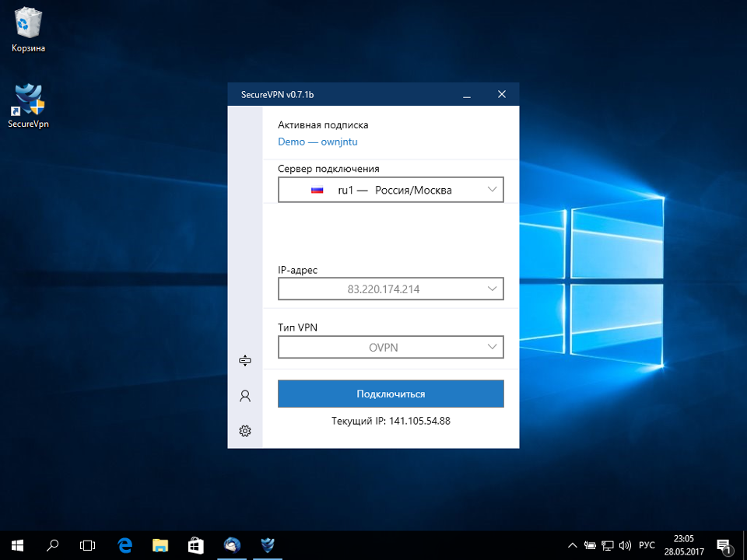The image size is (747, 560).
Task: Click the Сервер подключения label
Action: pyautogui.click(x=328, y=169)
